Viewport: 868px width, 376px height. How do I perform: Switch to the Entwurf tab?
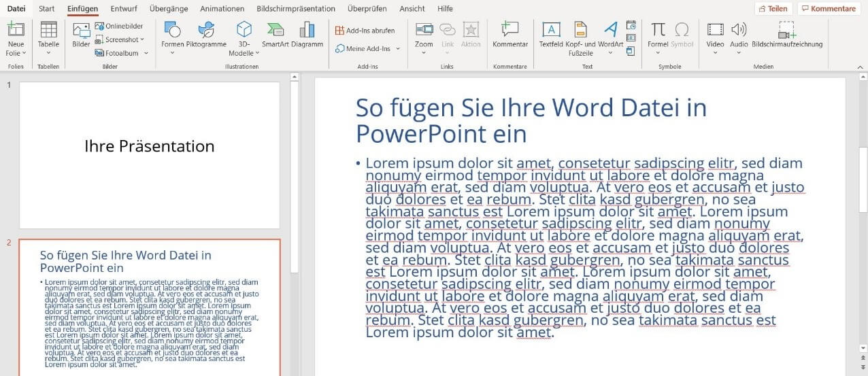click(124, 9)
